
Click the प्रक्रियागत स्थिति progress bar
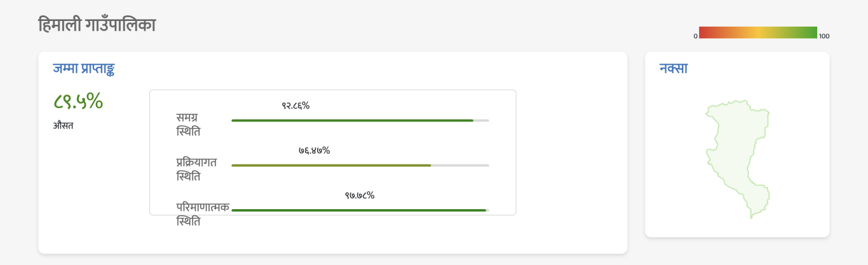[360, 165]
